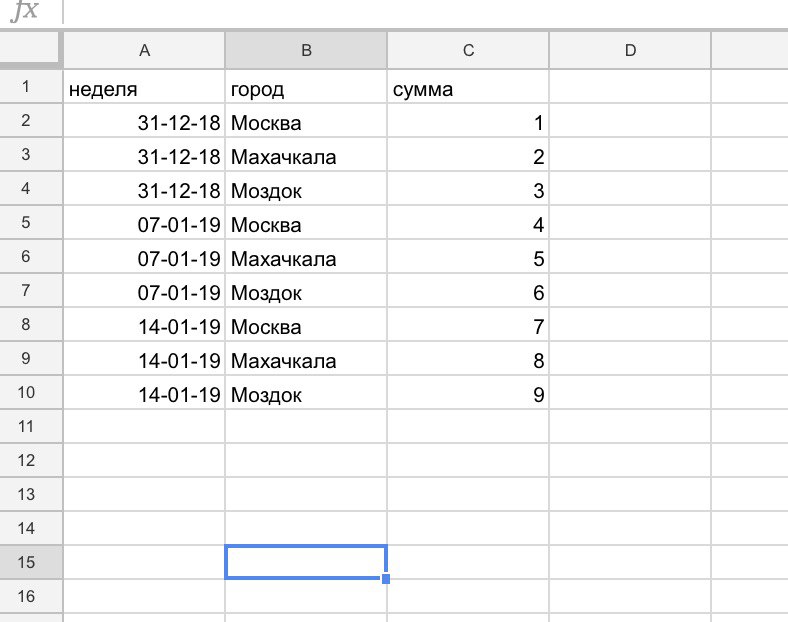The image size is (788, 622).
Task: Select 'Моздок' cell in row 10
Action: tap(306, 392)
